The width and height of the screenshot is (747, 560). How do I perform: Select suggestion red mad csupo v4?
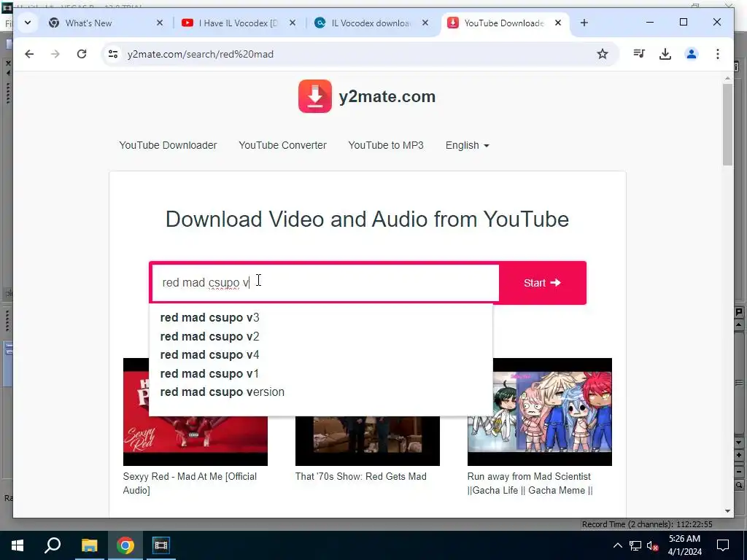[209, 355]
